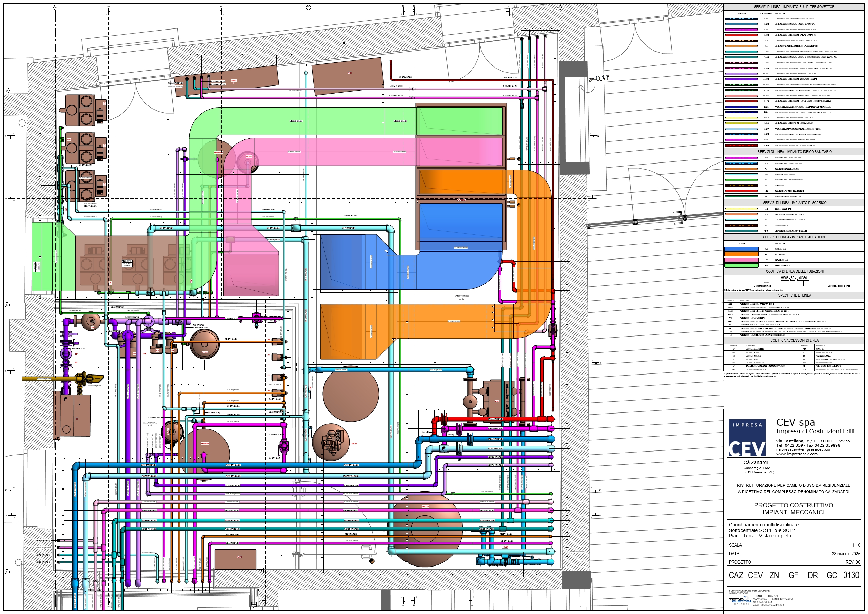868x614 pixels.
Task: Click the 'CEV spa' company name
Action: (x=795, y=422)
